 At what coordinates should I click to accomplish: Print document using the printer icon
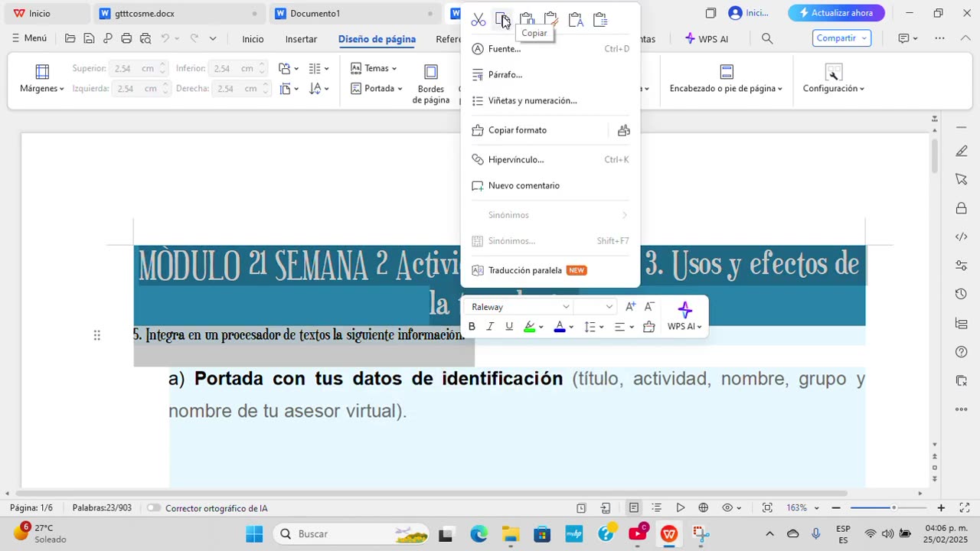126,38
